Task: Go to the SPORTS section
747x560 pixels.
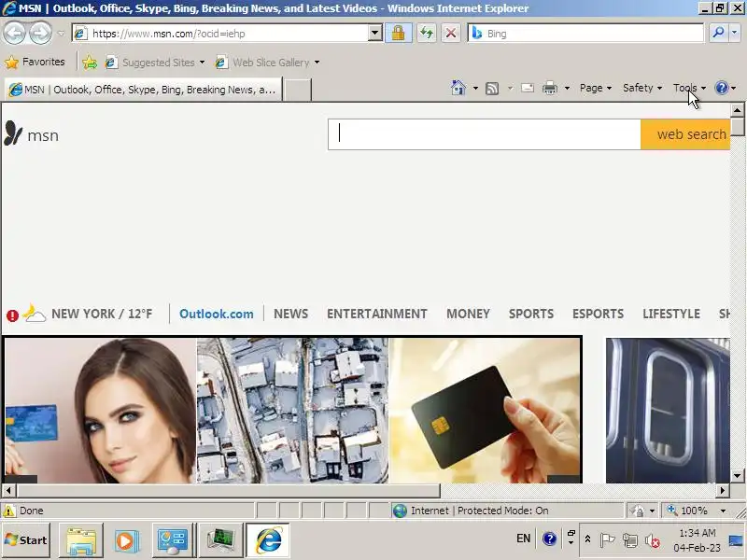Action: click(530, 314)
